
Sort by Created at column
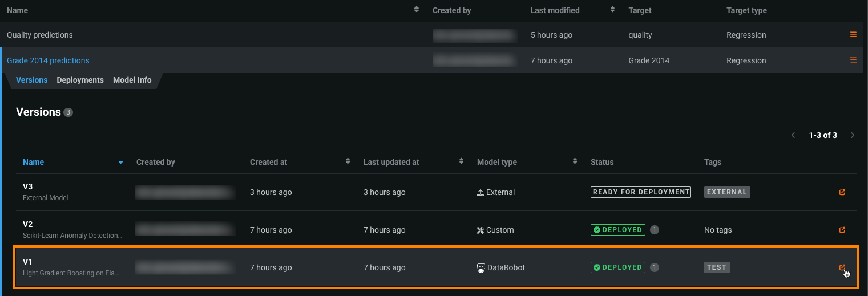pyautogui.click(x=348, y=162)
